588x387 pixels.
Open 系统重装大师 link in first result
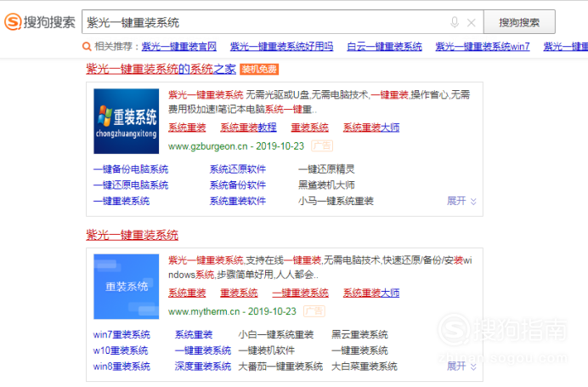coord(371,128)
